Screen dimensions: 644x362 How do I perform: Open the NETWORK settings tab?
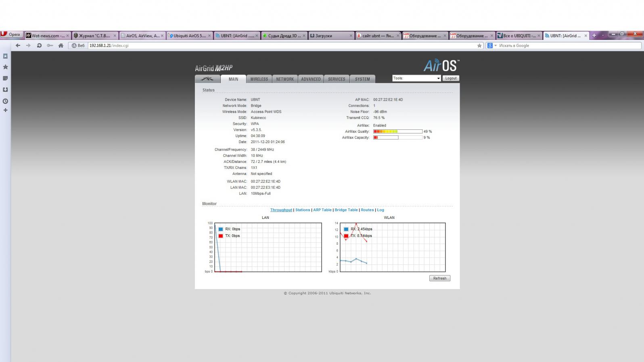[x=285, y=79]
